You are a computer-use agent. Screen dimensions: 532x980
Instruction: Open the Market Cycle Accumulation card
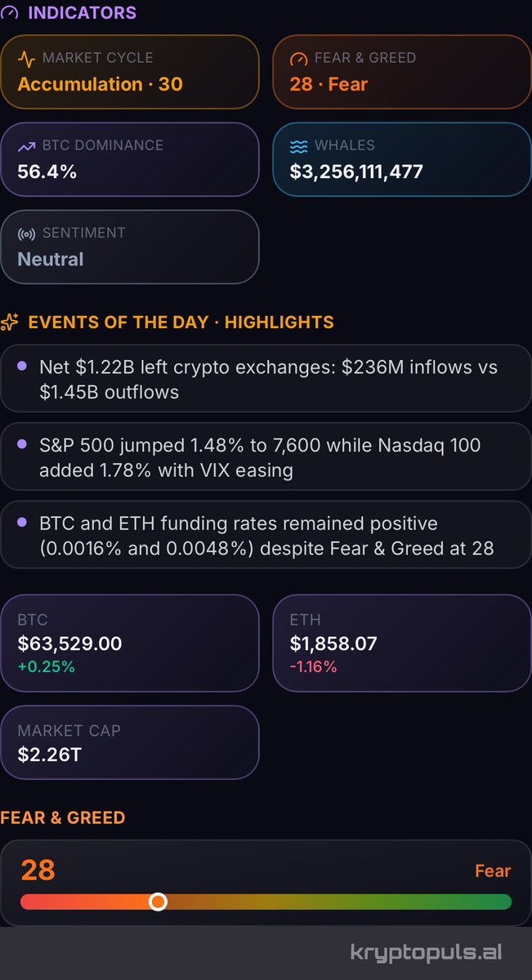pyautogui.click(x=130, y=72)
